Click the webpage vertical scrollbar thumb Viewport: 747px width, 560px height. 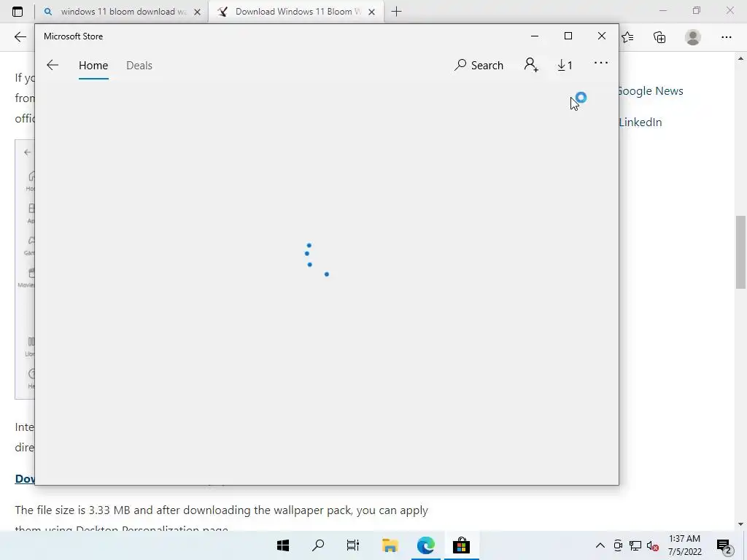(x=740, y=252)
